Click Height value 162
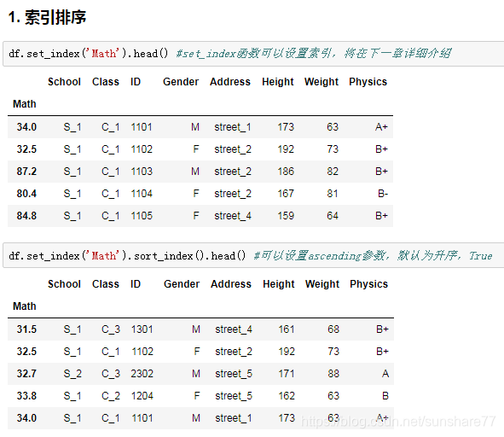 click(287, 396)
